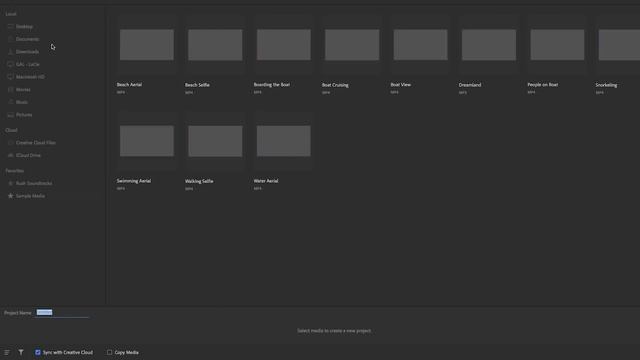The width and height of the screenshot is (640, 360).
Task: Enable the Copy Media checkbox
Action: (109, 352)
